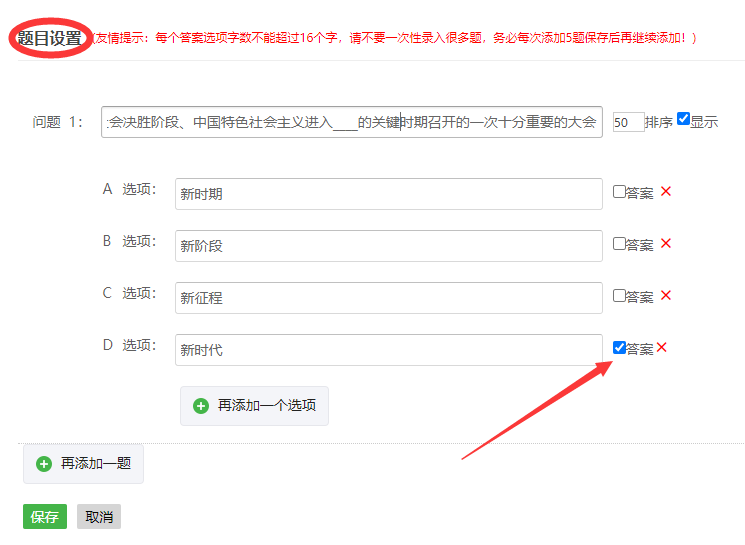Viewport: 745px width, 545px height.
Task: Click the D 选项 label
Action: click(x=129, y=345)
